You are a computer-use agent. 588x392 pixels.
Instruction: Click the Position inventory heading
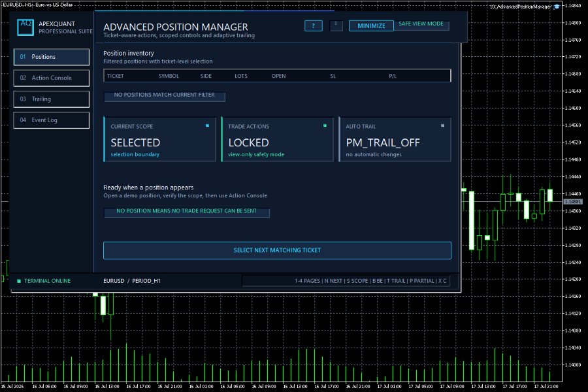(129, 54)
